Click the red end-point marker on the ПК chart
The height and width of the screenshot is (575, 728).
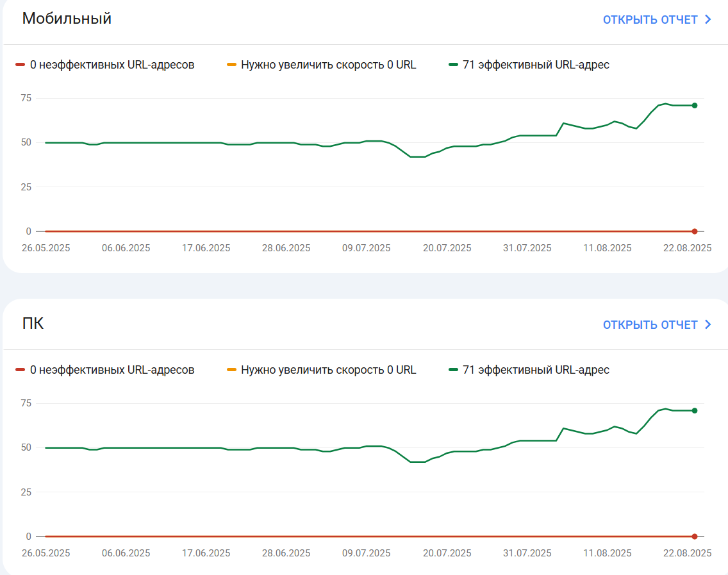coord(695,537)
